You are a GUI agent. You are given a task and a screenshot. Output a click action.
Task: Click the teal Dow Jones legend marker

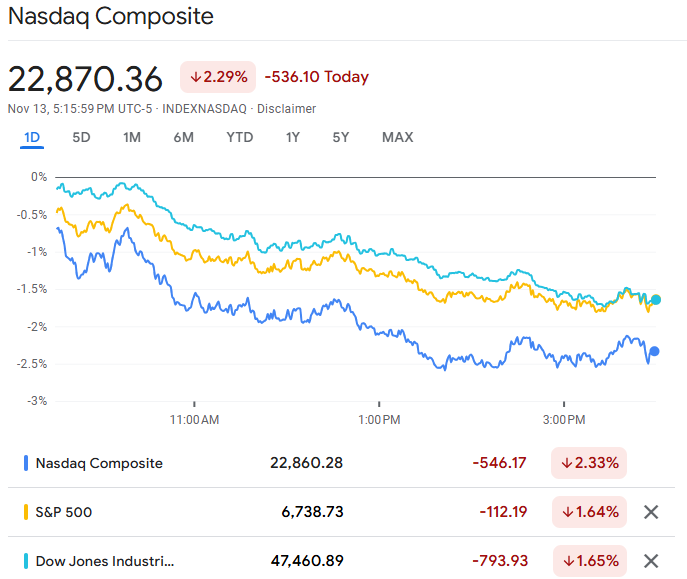(x=26, y=561)
